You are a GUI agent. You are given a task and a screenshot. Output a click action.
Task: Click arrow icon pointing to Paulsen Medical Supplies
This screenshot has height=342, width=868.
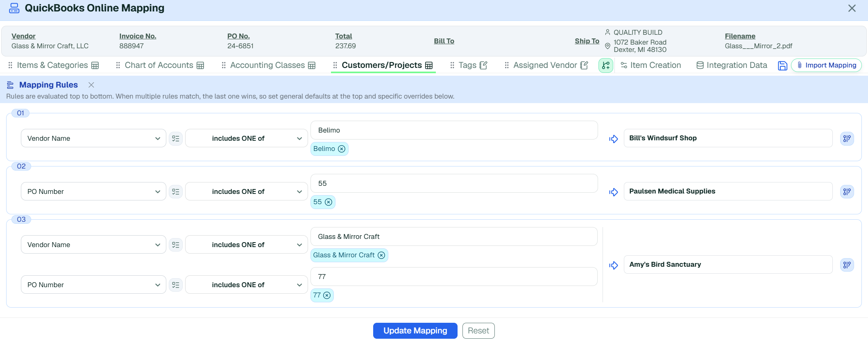613,192
